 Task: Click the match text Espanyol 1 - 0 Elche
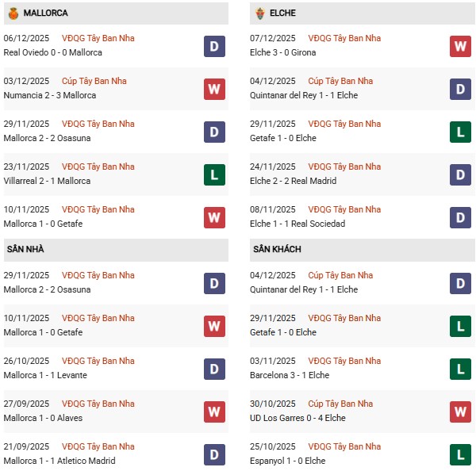(x=286, y=461)
